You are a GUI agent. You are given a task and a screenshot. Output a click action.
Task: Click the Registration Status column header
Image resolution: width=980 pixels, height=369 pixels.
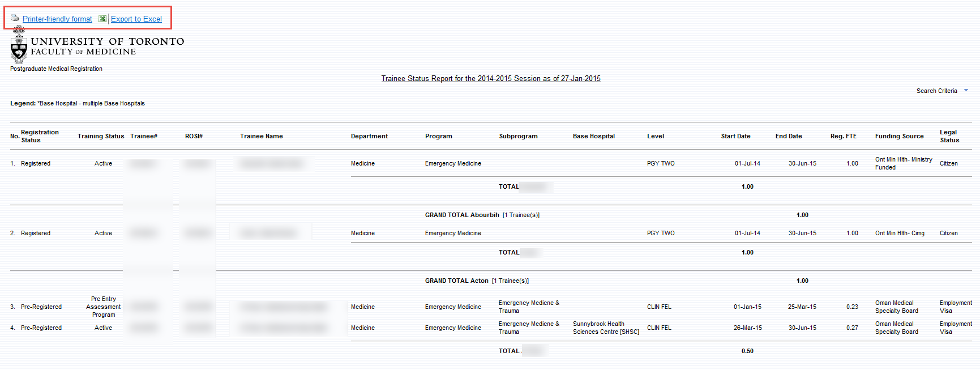[x=40, y=136]
